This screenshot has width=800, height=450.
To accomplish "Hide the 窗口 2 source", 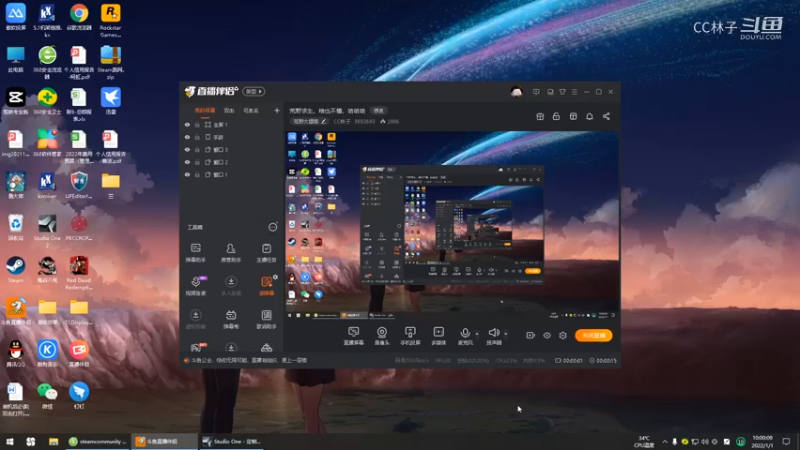I will 187,162.
